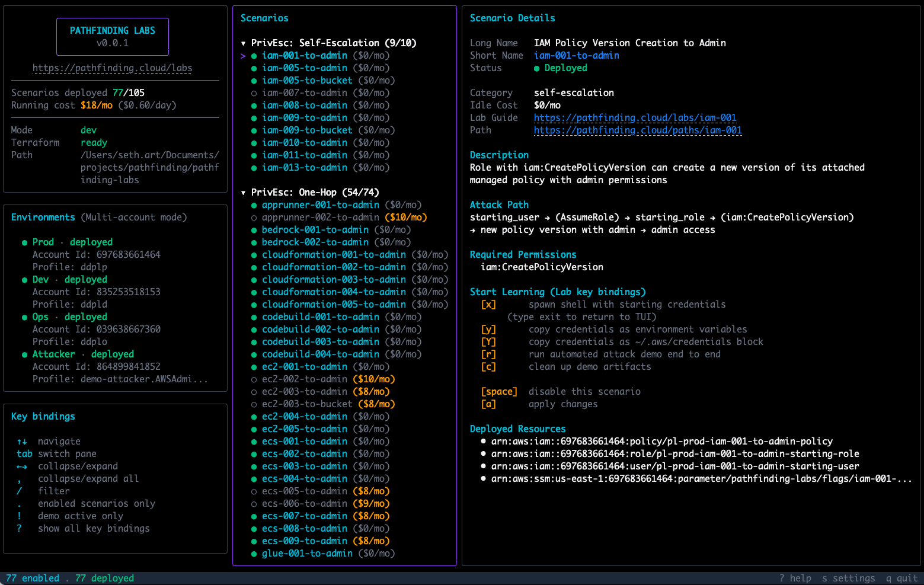Click the [x] spawn shell key binding
924x585 pixels.
488,305
